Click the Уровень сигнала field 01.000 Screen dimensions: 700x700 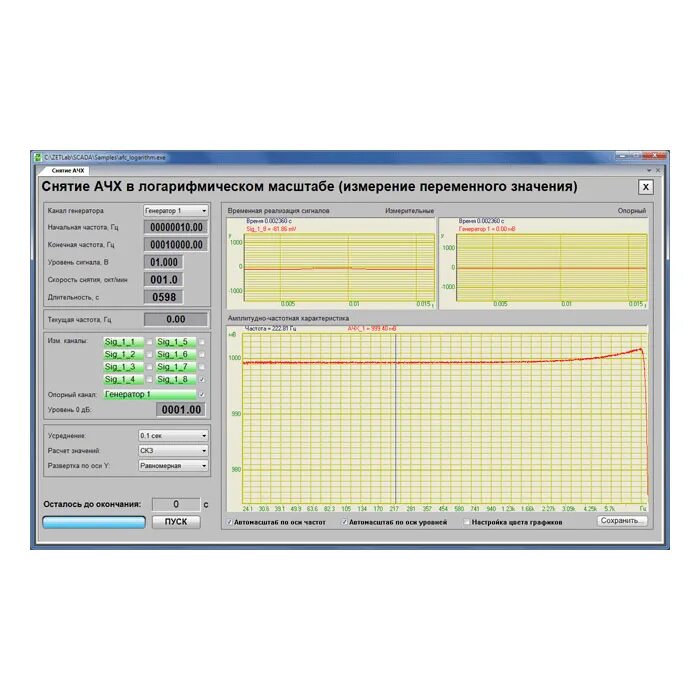pos(163,262)
